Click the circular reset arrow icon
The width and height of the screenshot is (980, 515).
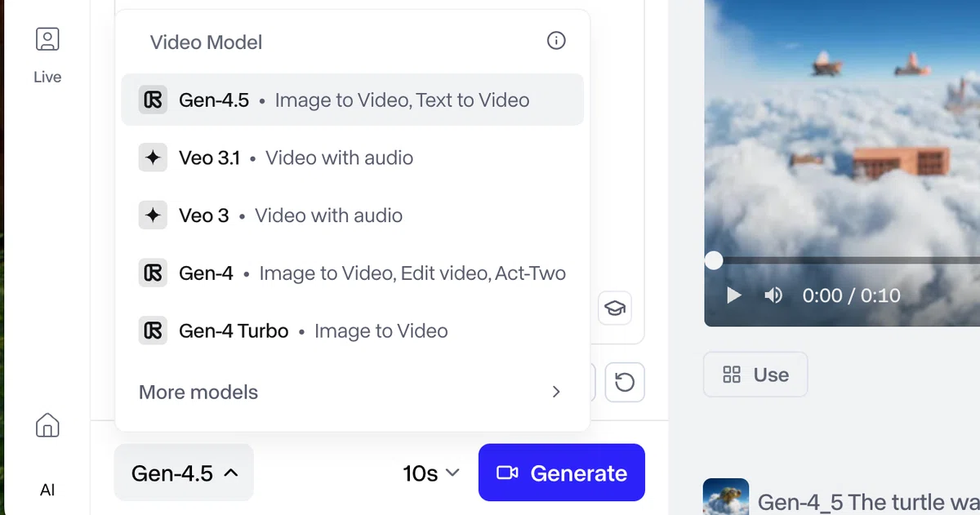625,382
